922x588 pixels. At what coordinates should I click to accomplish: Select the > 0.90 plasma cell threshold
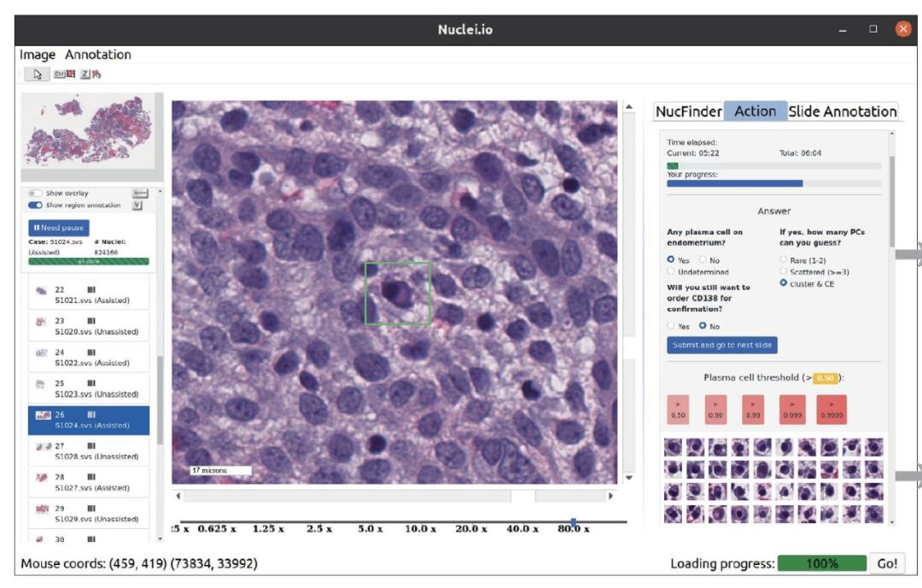pyautogui.click(x=717, y=409)
